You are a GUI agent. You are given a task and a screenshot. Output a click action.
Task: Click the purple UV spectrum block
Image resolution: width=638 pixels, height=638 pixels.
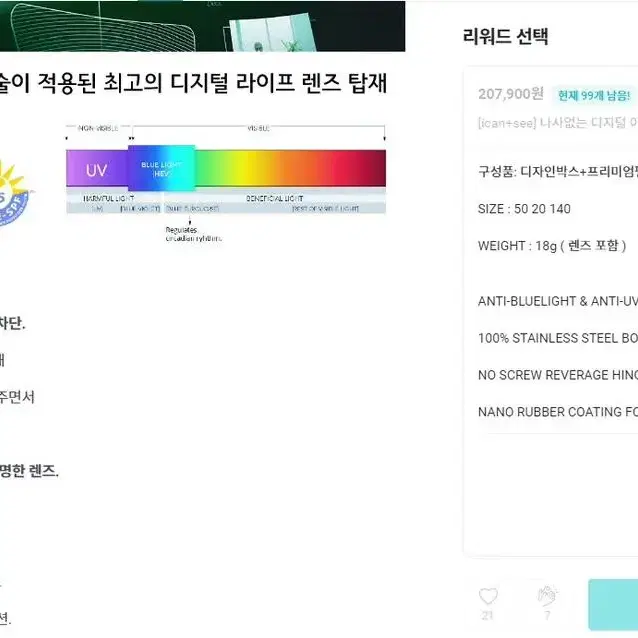click(97, 169)
